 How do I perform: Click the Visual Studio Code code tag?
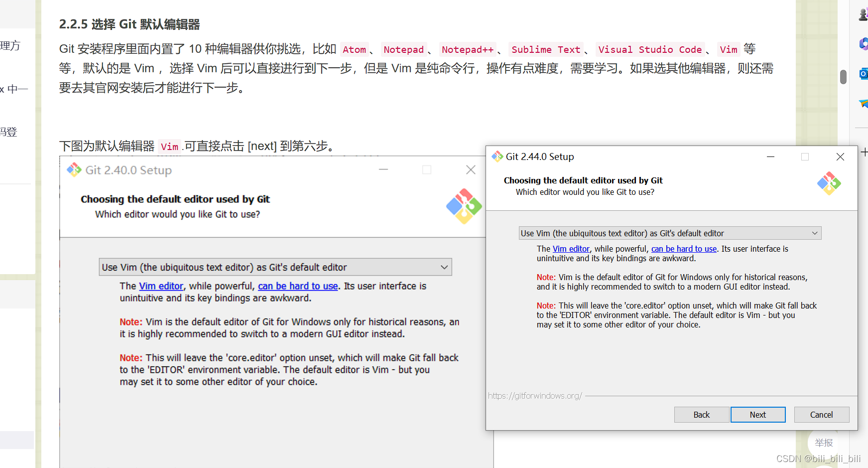click(650, 49)
